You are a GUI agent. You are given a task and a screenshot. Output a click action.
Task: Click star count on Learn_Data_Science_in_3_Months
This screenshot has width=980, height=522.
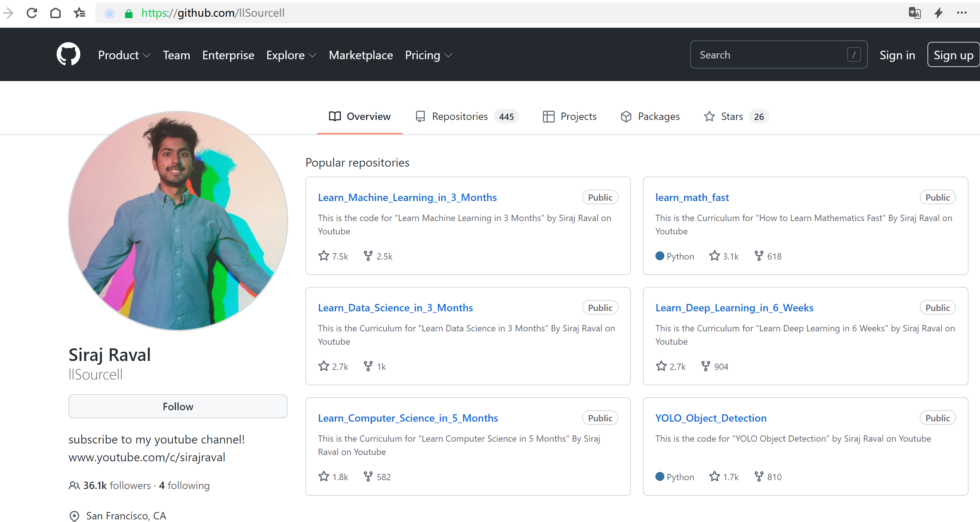[333, 367]
